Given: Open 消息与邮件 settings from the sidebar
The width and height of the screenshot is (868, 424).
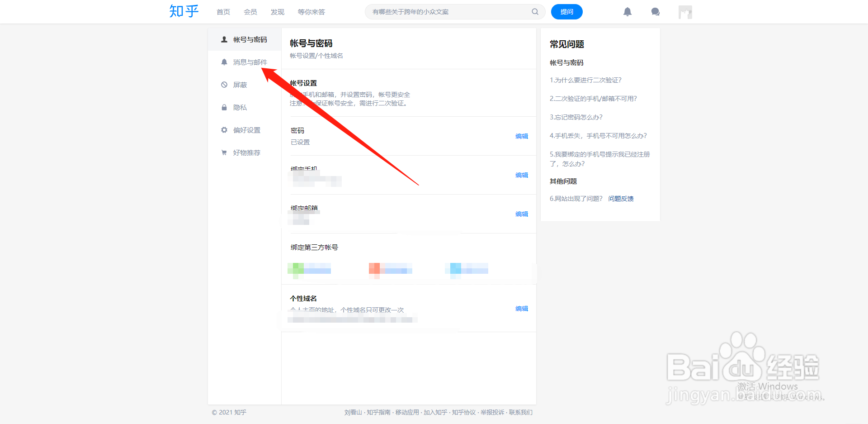Looking at the screenshot, I should [249, 62].
